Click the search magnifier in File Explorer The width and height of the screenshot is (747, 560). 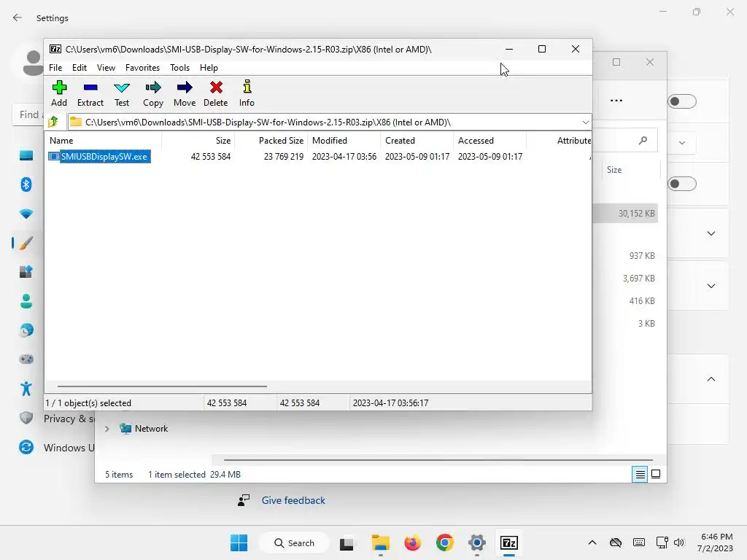pyautogui.click(x=643, y=141)
